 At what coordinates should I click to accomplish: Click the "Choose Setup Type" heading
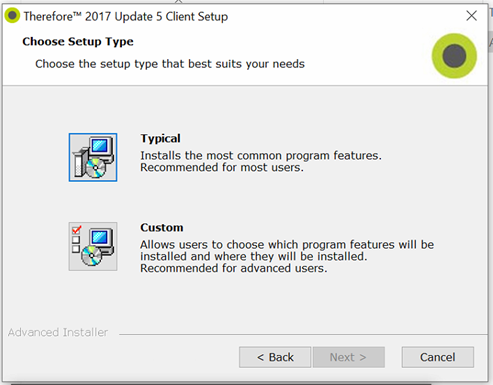point(78,42)
